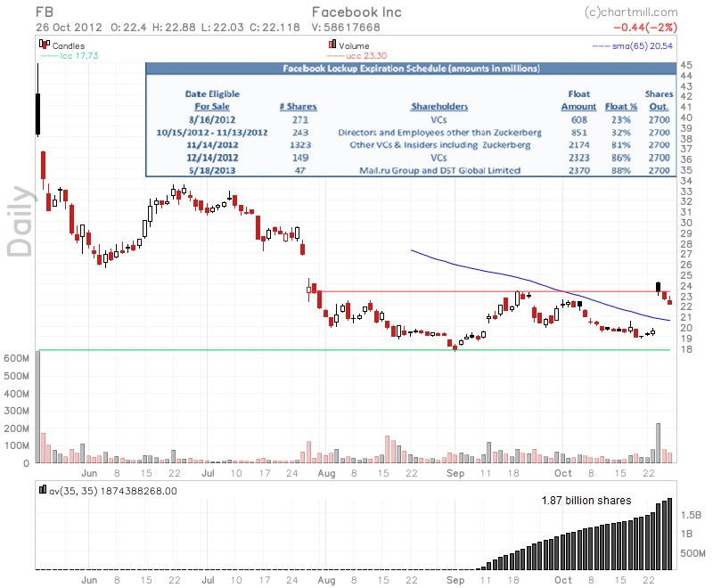Click the 600M volume axis label

[16, 358]
